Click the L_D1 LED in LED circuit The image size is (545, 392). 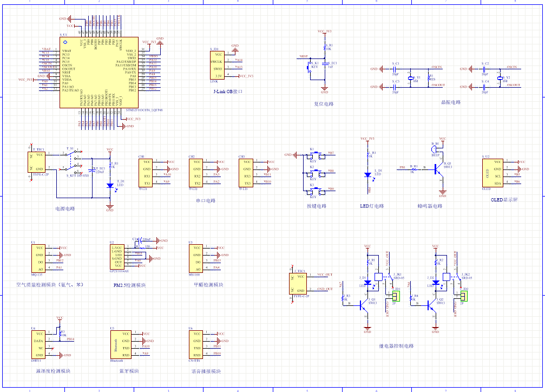368,174
